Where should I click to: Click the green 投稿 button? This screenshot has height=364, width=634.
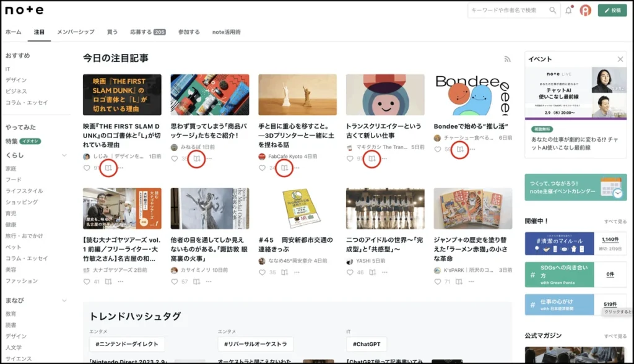612,11
